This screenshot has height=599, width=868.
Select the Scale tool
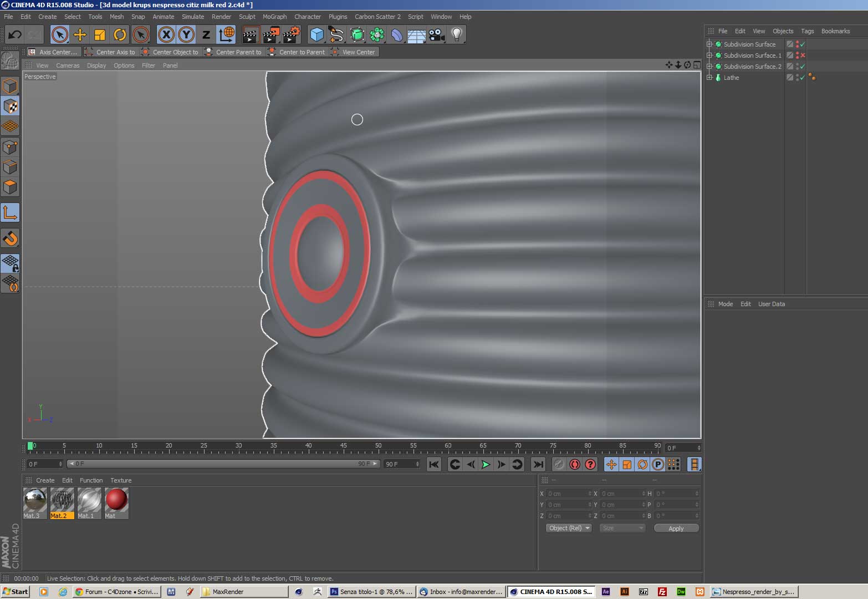click(x=100, y=34)
